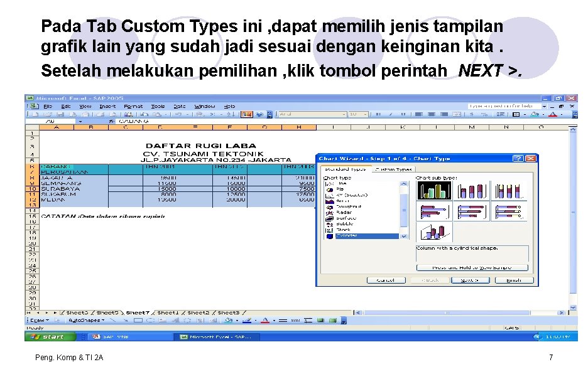Select the active Sheet7 worksheet tab
Viewport: 588px width, 384px height.
138,312
